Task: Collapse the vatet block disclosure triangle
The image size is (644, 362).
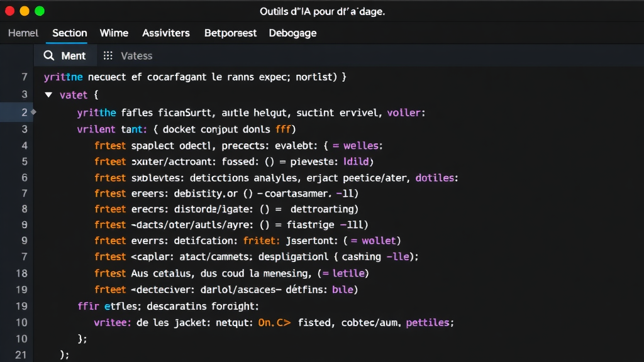Action: click(x=49, y=95)
